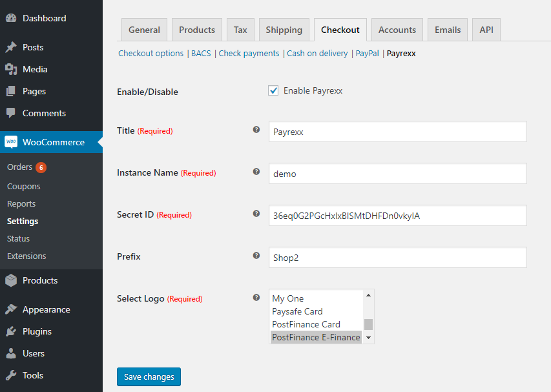551x392 pixels.
Task: Select Paysafe Card in the logo list
Action: pyautogui.click(x=297, y=311)
